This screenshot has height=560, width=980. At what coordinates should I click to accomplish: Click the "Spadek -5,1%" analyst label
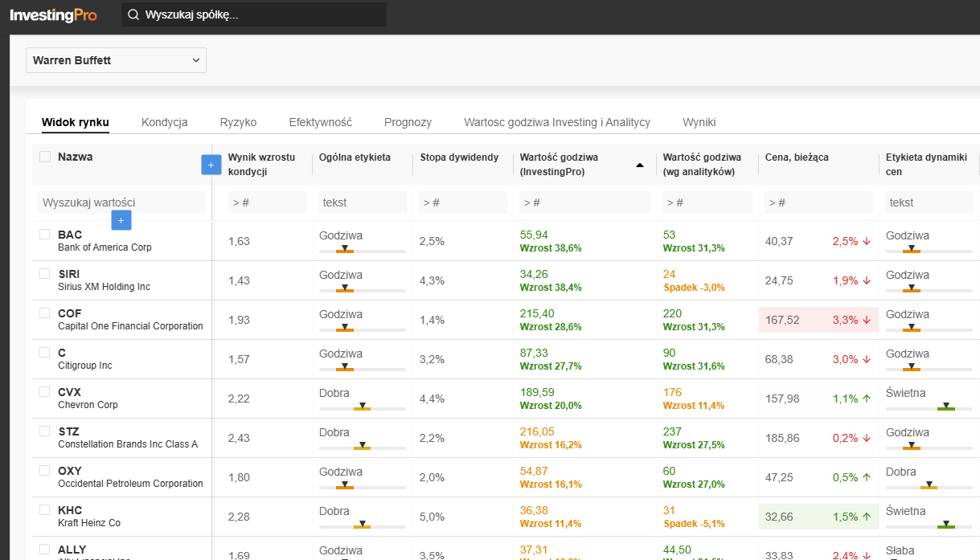(x=694, y=524)
